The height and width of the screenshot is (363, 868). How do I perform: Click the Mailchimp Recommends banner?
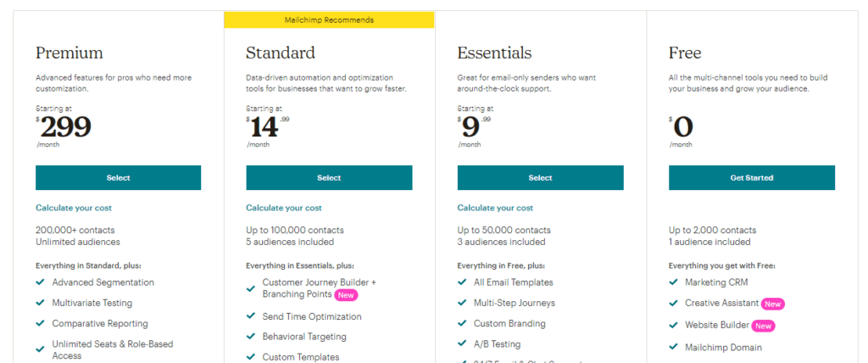[x=330, y=20]
